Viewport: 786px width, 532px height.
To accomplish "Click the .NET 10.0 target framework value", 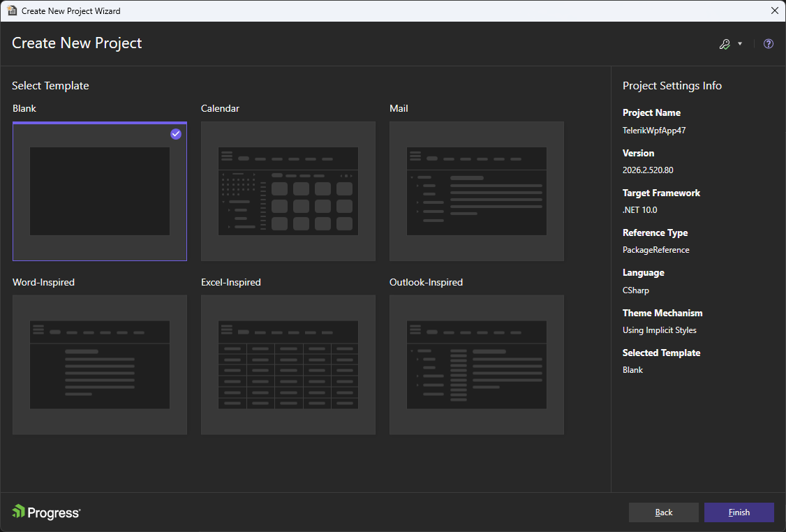I will click(639, 210).
